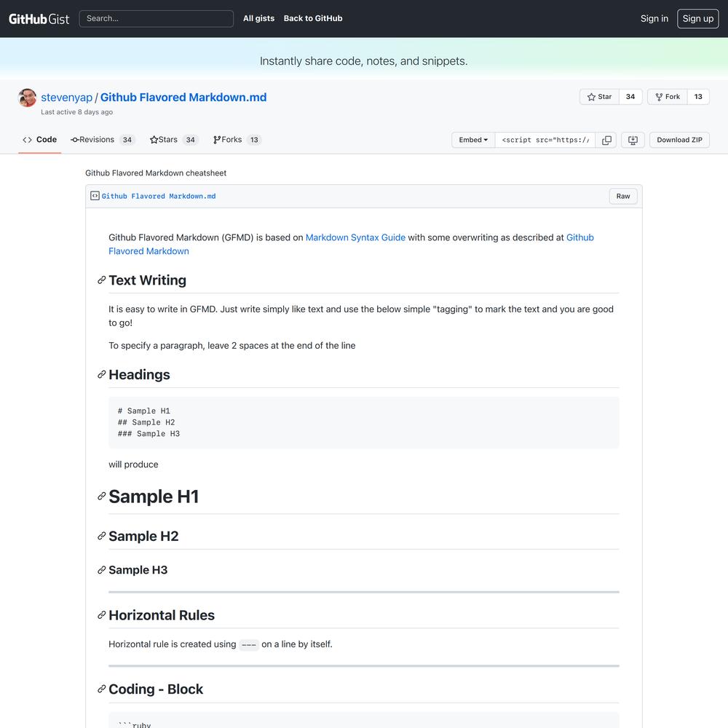Open the Embed dropdown
This screenshot has height=728, width=728.
pyautogui.click(x=473, y=140)
